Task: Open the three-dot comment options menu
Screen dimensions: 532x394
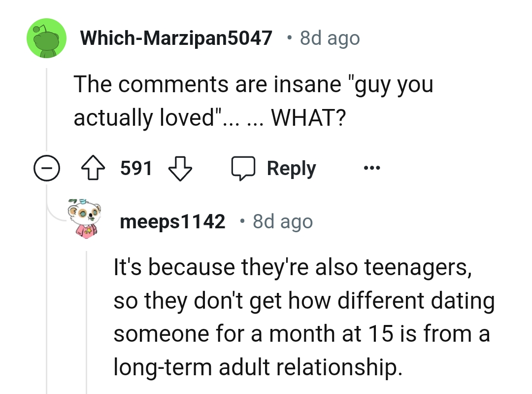Action: tap(372, 168)
